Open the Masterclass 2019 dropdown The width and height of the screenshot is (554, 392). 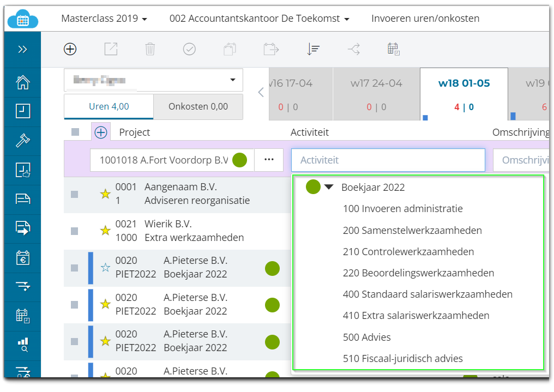tap(104, 19)
